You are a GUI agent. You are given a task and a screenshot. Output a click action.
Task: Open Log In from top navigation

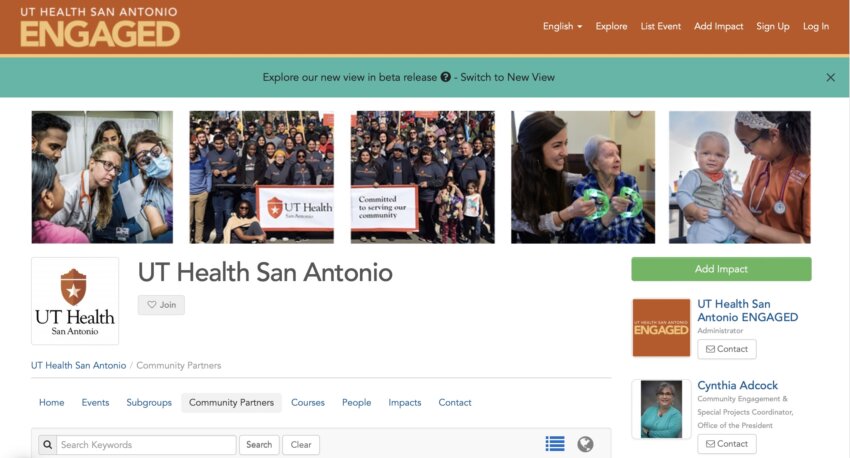815,26
